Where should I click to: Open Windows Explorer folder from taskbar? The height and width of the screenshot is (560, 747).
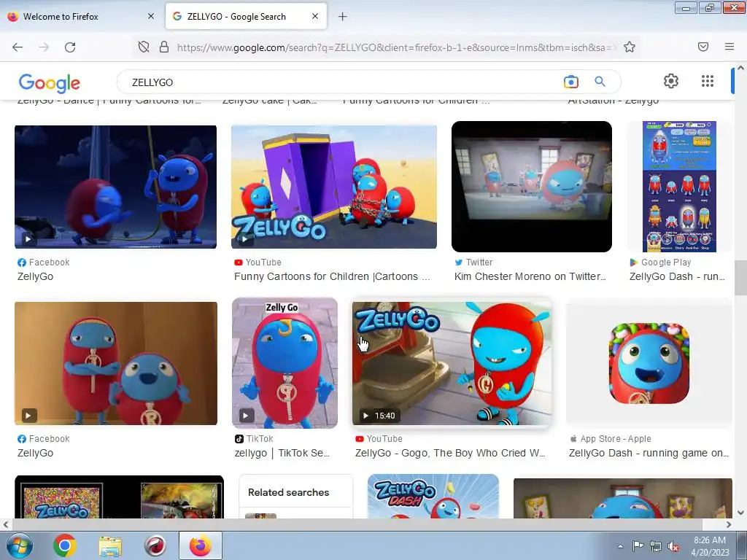110,545
